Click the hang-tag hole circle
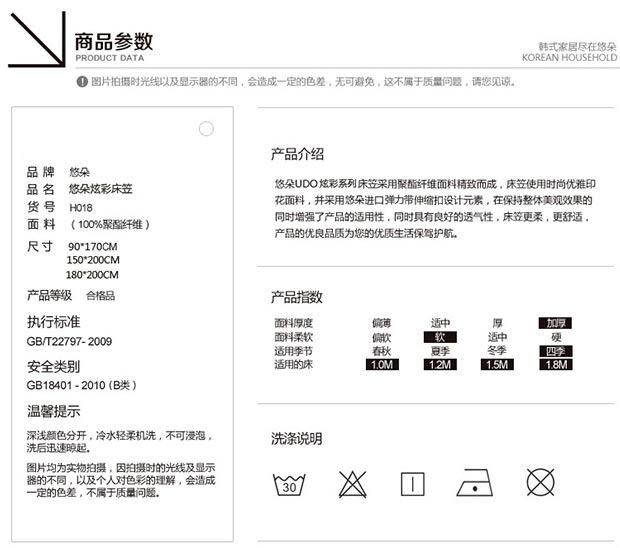The image size is (620, 548). coord(206,128)
